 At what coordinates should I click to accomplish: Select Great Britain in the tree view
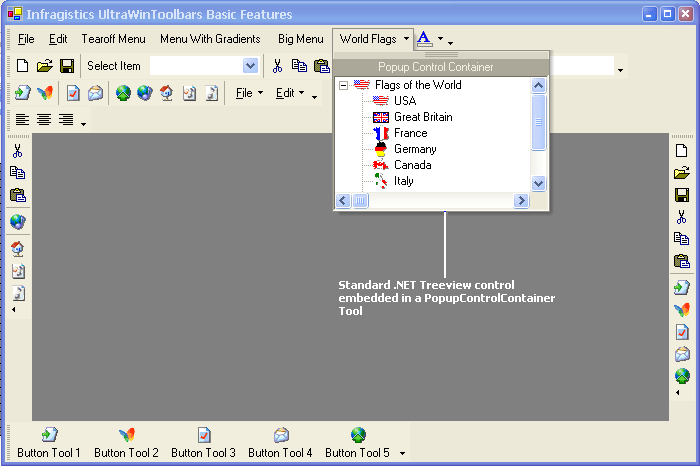[x=422, y=117]
